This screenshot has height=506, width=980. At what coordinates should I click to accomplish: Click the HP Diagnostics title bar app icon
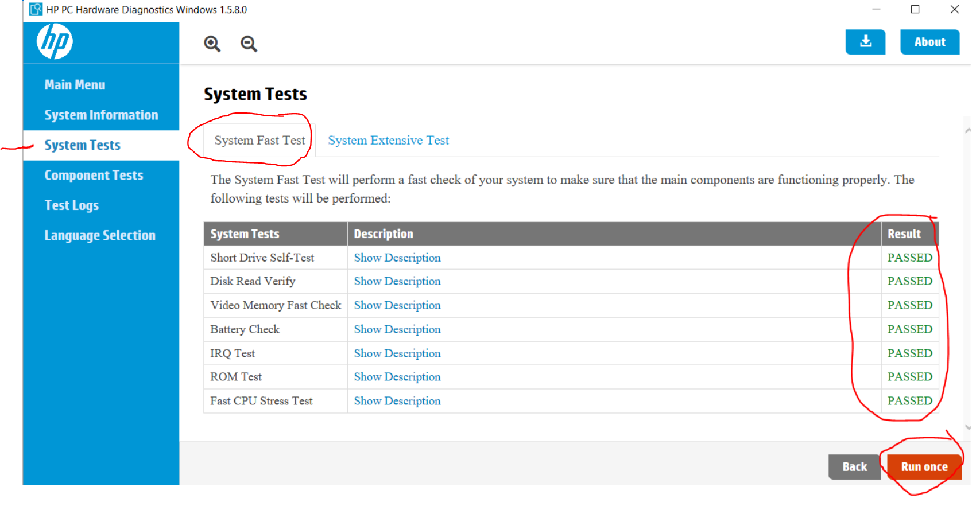(36, 9)
